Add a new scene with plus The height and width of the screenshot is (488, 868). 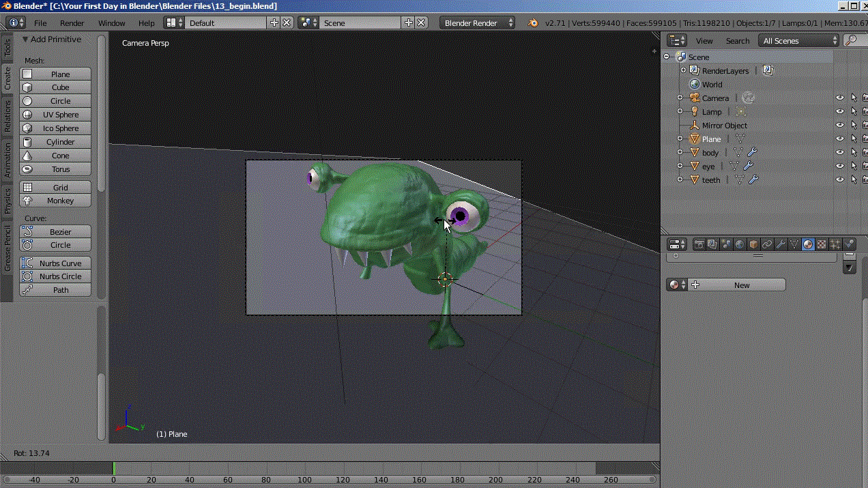point(409,23)
